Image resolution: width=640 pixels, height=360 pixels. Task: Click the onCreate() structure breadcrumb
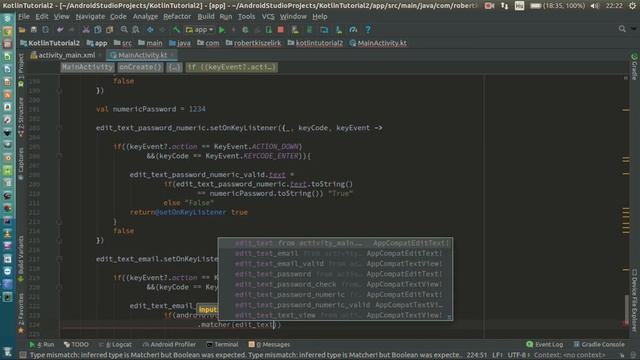(x=140, y=67)
